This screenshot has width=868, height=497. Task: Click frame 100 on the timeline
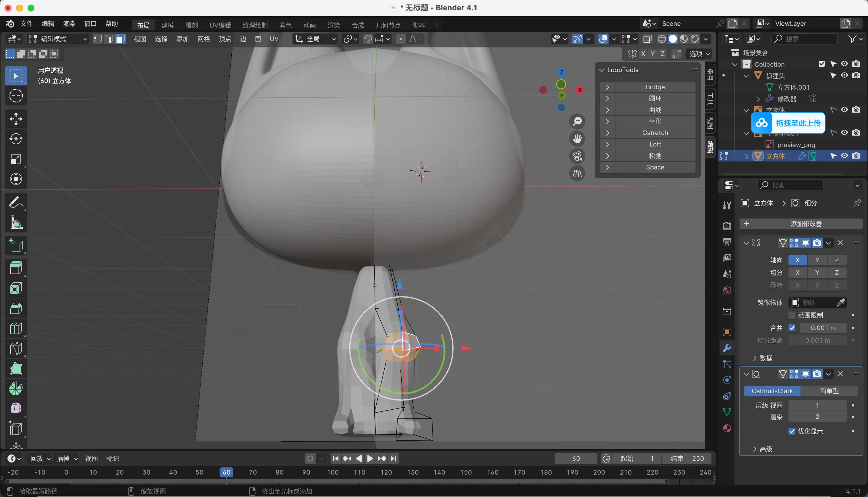(333, 472)
